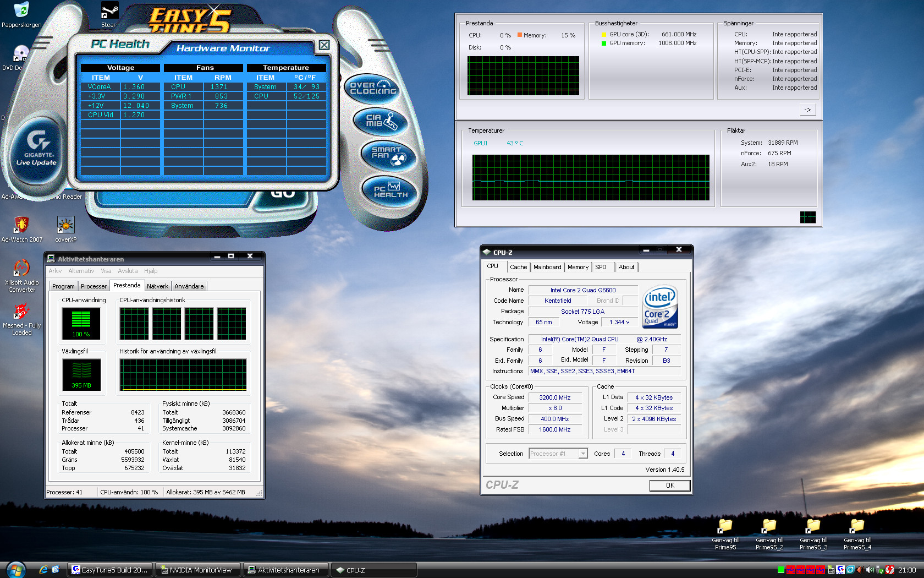Switch to the Nätverk tab
This screenshot has height=578, width=924.
click(157, 286)
